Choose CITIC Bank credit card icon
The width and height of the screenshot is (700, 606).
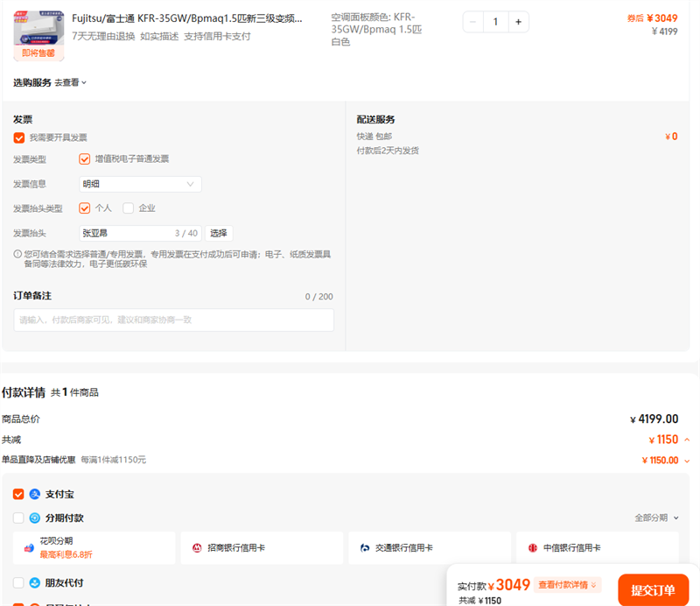tap(533, 548)
